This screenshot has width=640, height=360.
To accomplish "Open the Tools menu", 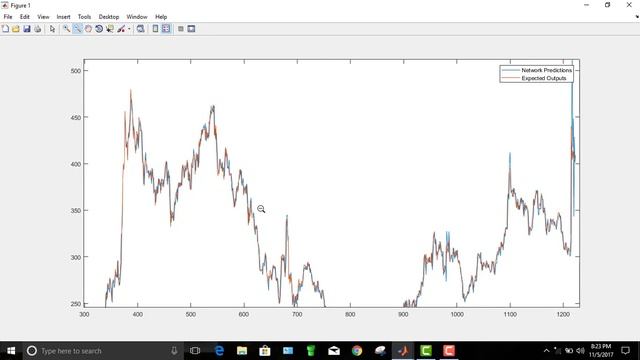I will point(84,17).
